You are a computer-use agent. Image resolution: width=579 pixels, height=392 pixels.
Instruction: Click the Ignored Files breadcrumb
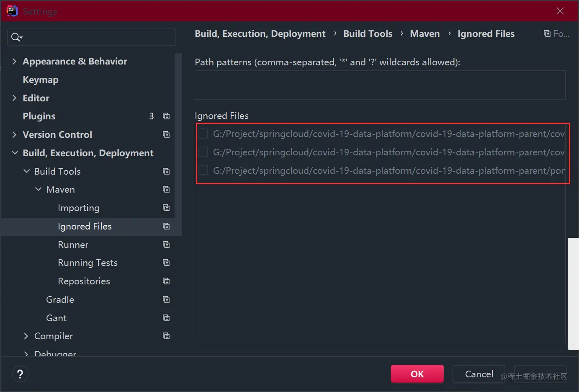[x=486, y=34]
